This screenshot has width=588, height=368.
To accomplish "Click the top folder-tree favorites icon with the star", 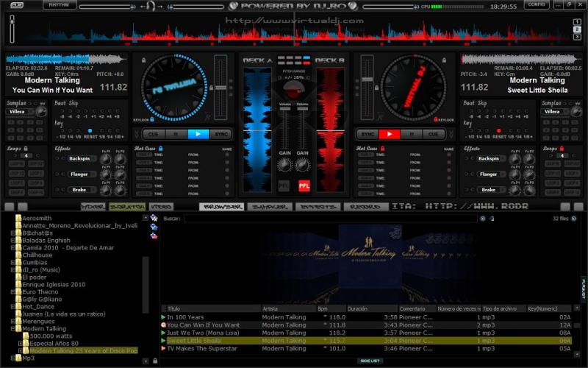I will point(154,218).
